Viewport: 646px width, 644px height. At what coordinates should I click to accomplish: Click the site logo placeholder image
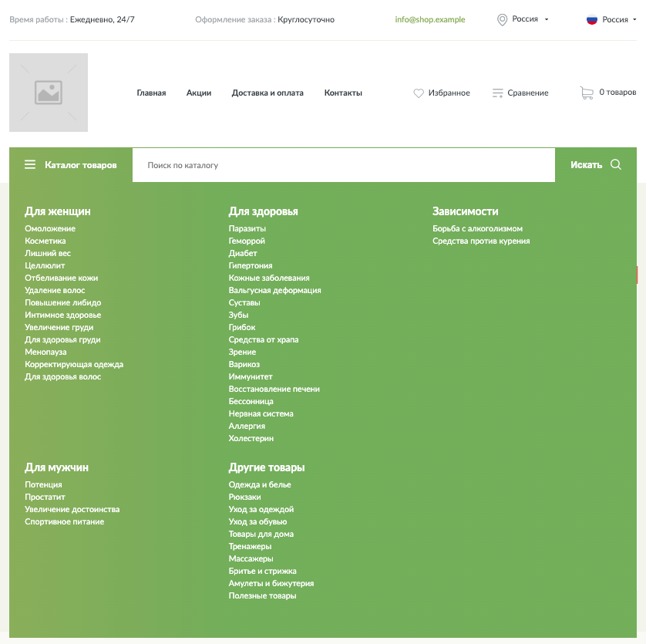click(x=49, y=93)
